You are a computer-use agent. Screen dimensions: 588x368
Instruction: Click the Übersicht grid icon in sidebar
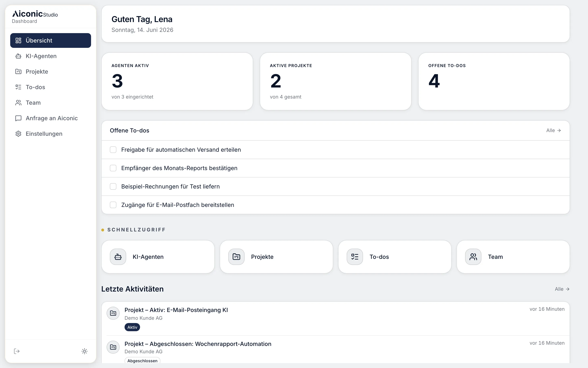[x=18, y=40]
